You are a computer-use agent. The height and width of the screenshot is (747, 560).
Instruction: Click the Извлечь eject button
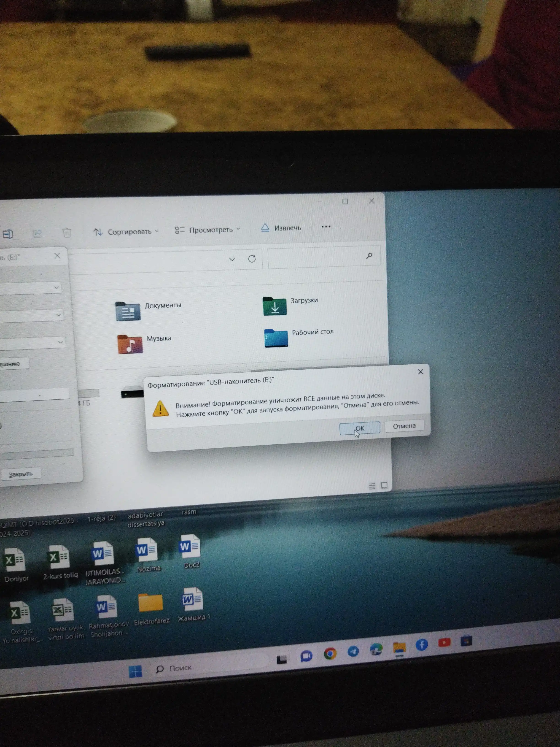[281, 228]
